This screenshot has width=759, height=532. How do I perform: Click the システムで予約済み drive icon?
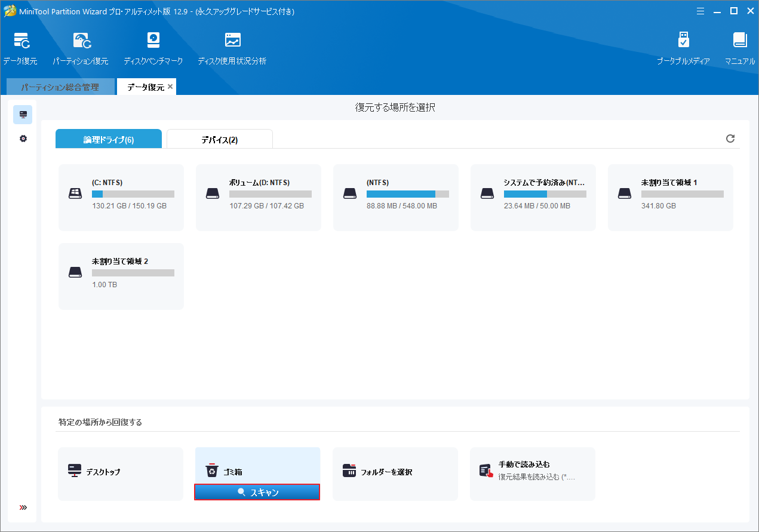point(487,193)
